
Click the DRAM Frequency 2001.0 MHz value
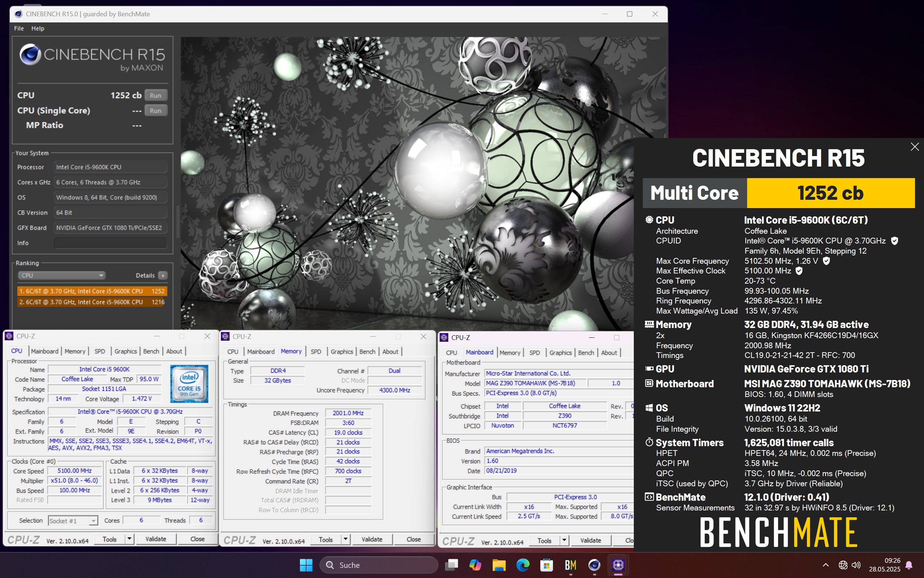click(348, 413)
